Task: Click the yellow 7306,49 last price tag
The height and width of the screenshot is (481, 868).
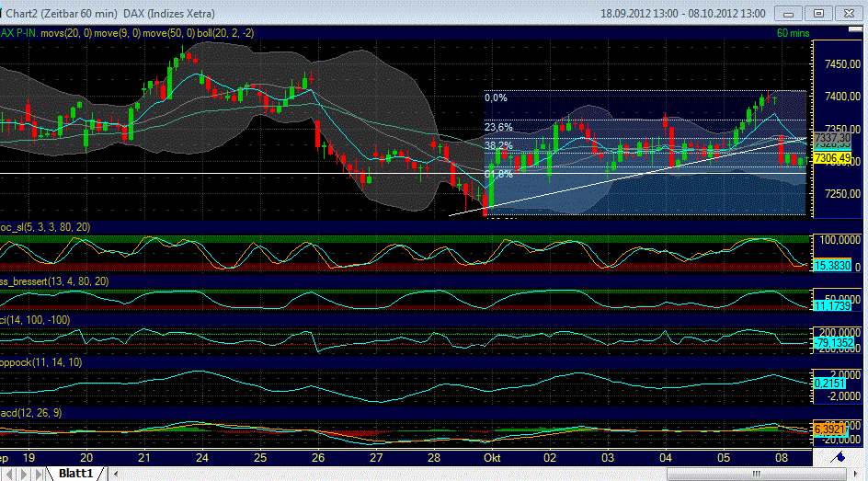Action: click(x=832, y=158)
